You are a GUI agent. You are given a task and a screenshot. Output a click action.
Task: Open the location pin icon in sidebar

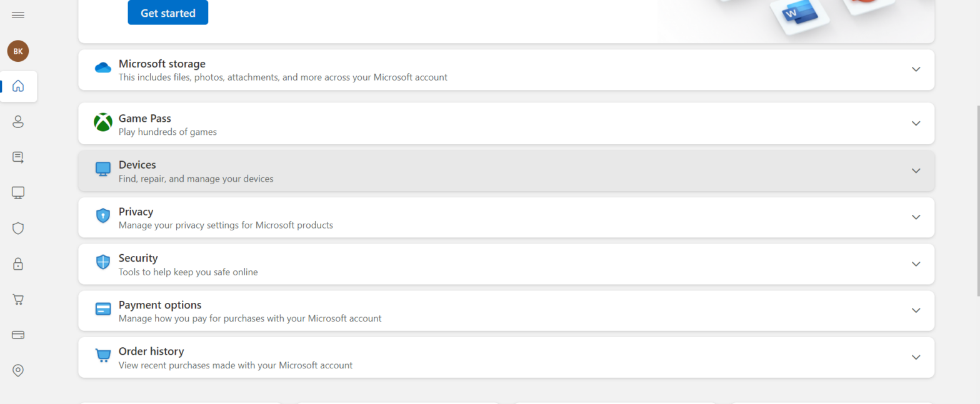click(18, 371)
